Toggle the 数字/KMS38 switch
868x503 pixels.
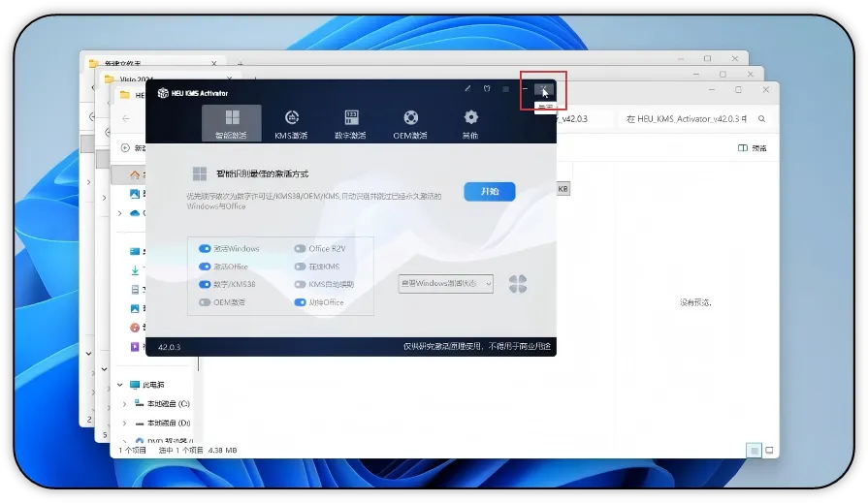click(x=205, y=284)
